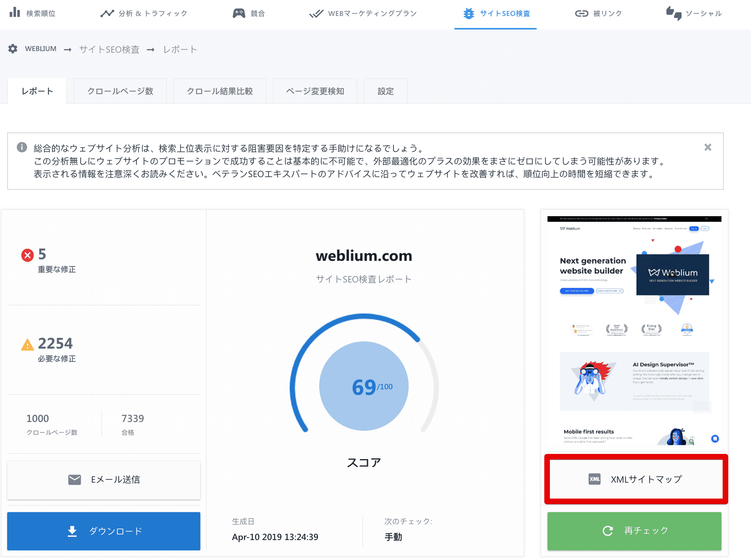The height and width of the screenshot is (560, 751).
Task: Open 被リンク via the chain link icon
Action: point(581,13)
